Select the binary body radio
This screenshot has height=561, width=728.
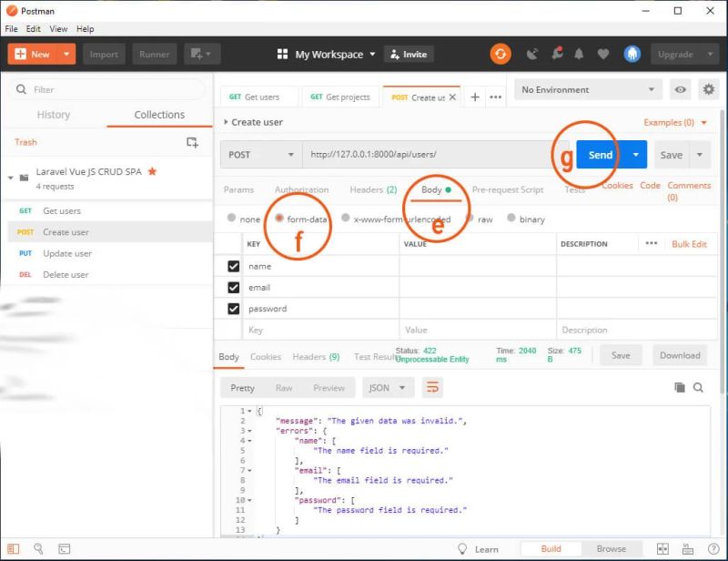tap(511, 218)
